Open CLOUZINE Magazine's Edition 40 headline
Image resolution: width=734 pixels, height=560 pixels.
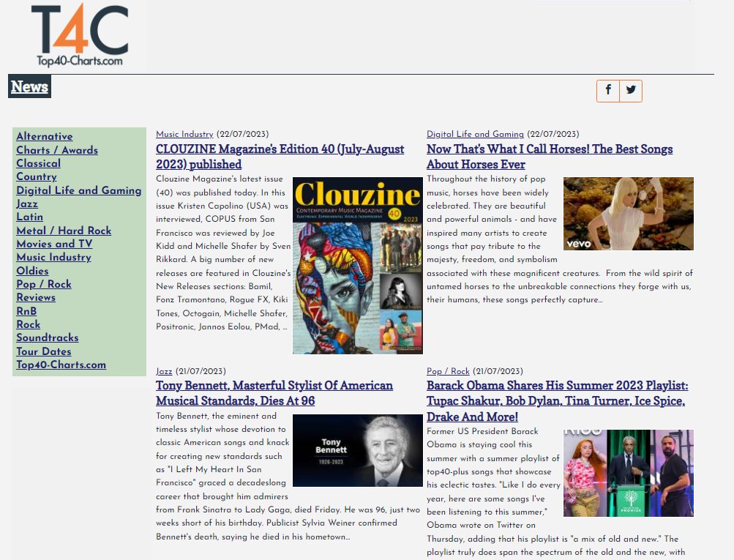pyautogui.click(x=280, y=157)
